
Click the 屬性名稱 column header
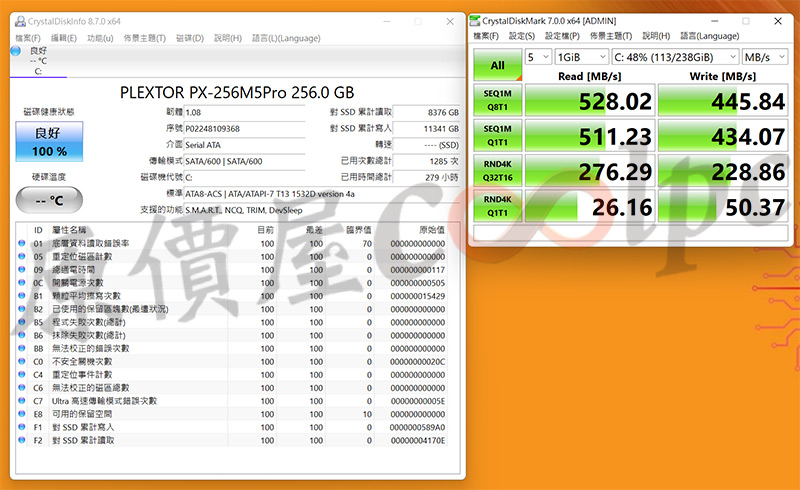pyautogui.click(x=69, y=230)
